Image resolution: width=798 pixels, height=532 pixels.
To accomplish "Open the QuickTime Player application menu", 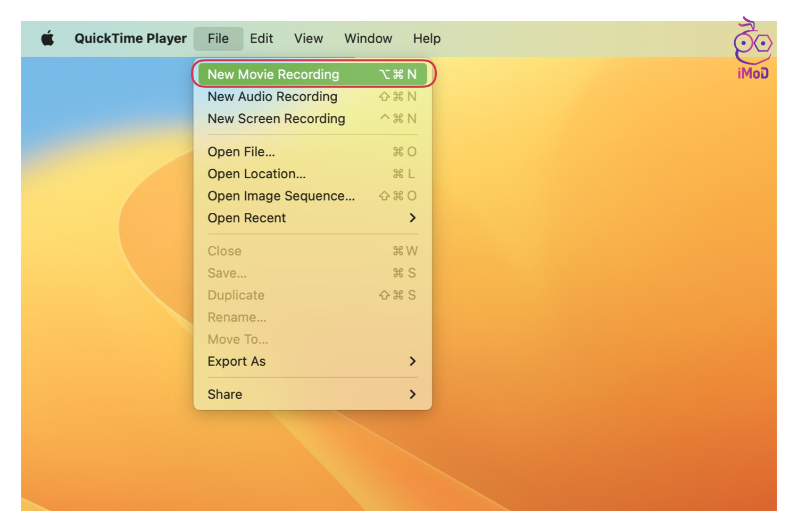I will click(130, 38).
